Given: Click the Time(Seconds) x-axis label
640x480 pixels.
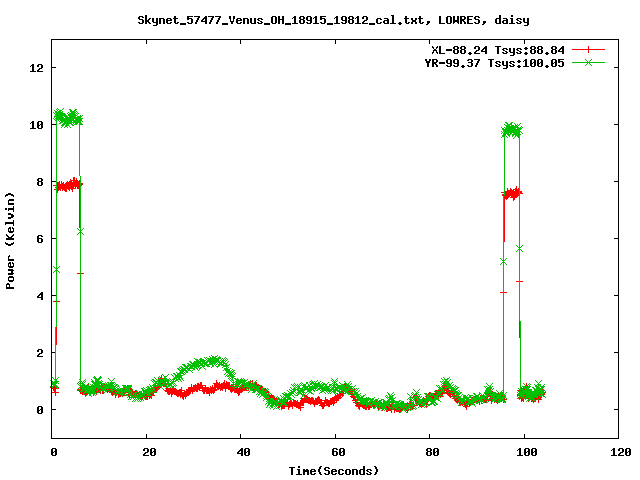Looking at the screenshot, I should 334,471.
